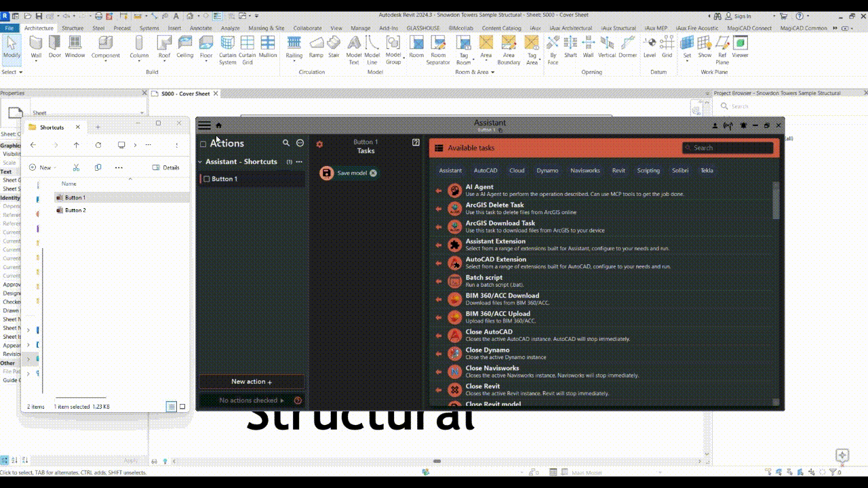Screen dimensions: 868x488
Task: Click the home icon in Assistant
Action: click(x=219, y=125)
